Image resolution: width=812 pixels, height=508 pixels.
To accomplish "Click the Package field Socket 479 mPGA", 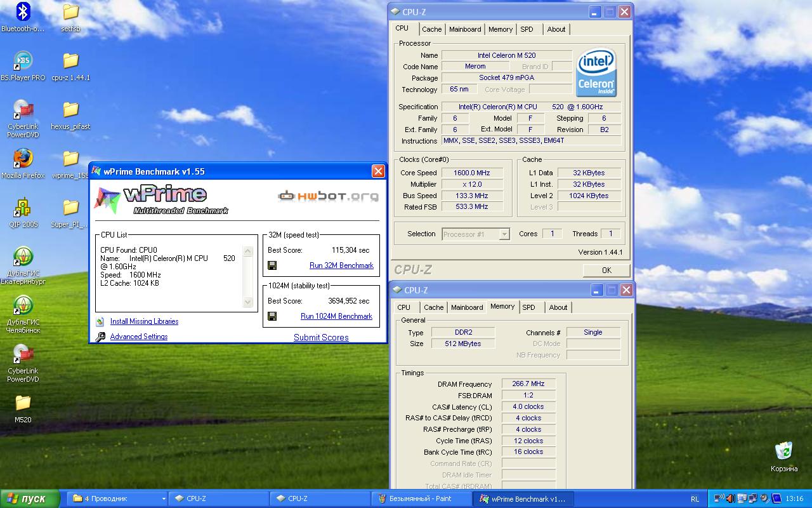I will click(x=506, y=77).
